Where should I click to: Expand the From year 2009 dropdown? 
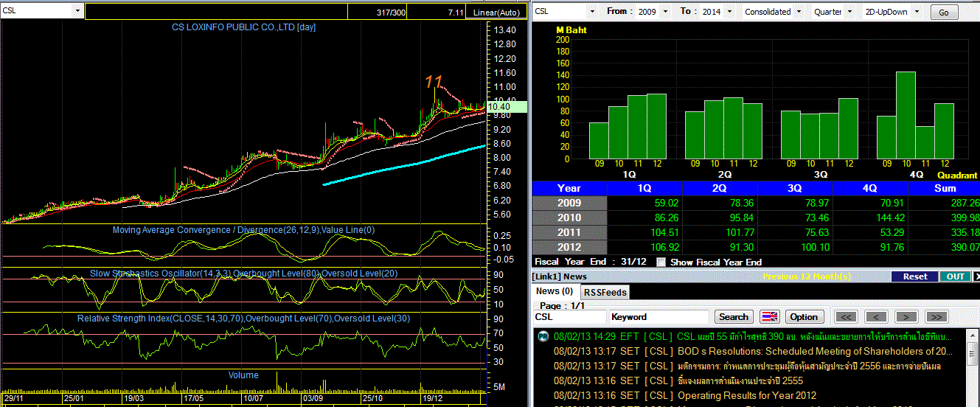[665, 12]
